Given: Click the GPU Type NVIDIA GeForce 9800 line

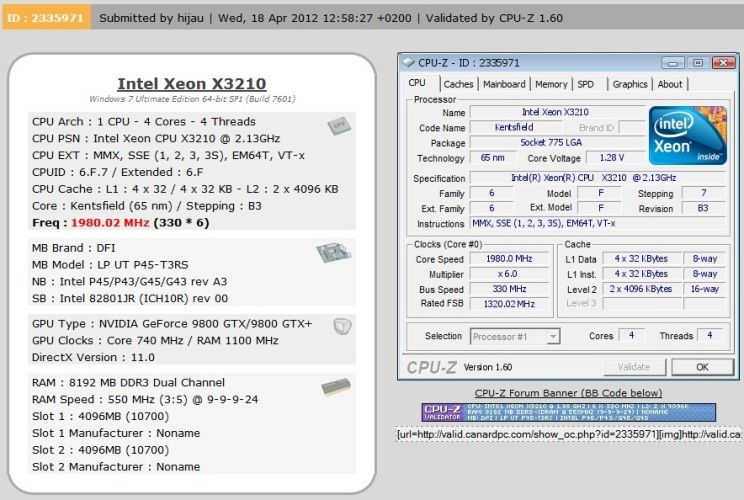Looking at the screenshot, I should (172, 324).
